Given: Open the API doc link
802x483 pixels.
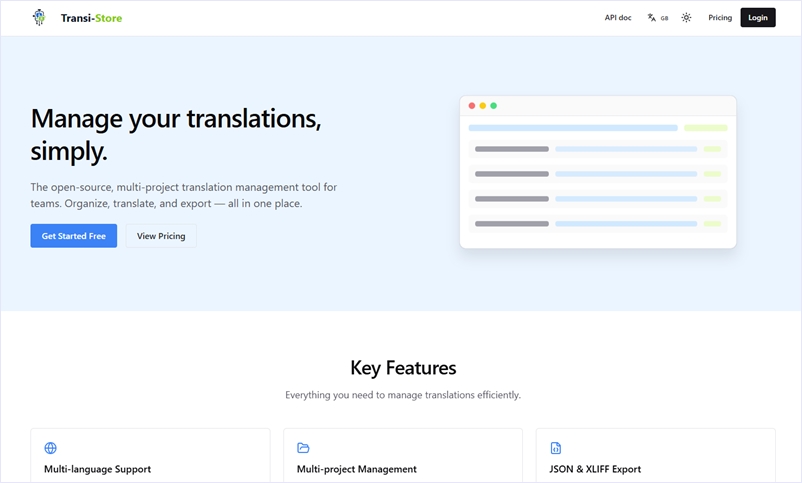Looking at the screenshot, I should point(618,18).
